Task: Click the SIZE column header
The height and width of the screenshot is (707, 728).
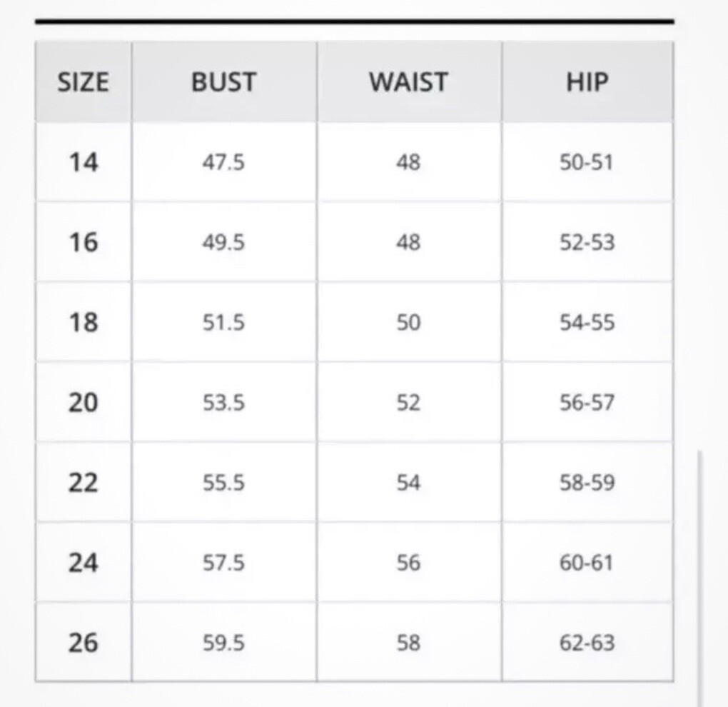Action: click(83, 82)
